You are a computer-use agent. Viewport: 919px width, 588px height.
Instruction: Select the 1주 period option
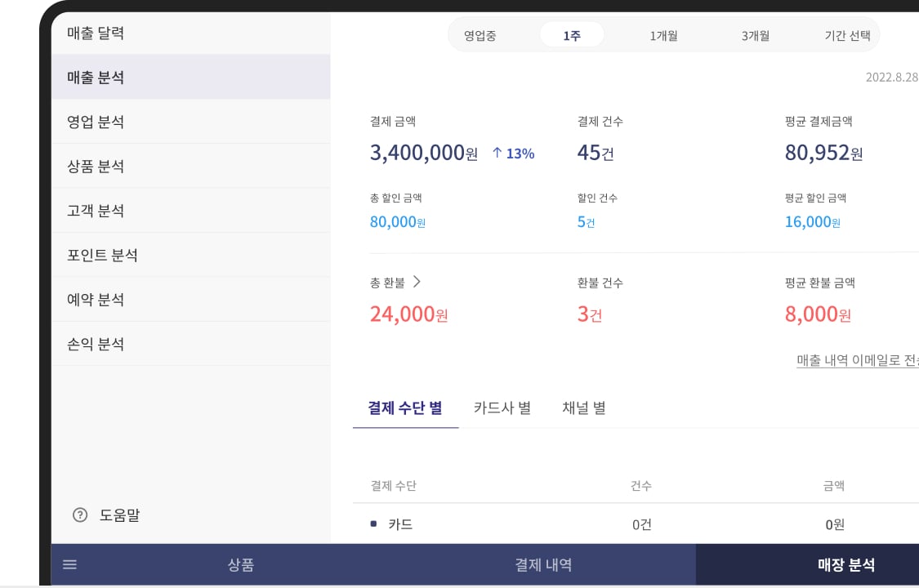pyautogui.click(x=572, y=35)
